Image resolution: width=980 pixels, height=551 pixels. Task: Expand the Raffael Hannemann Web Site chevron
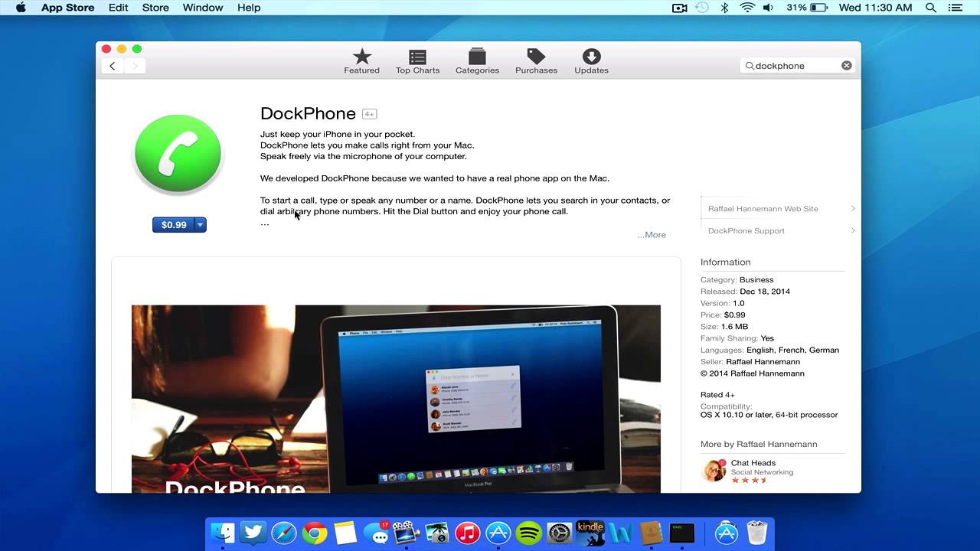point(853,208)
